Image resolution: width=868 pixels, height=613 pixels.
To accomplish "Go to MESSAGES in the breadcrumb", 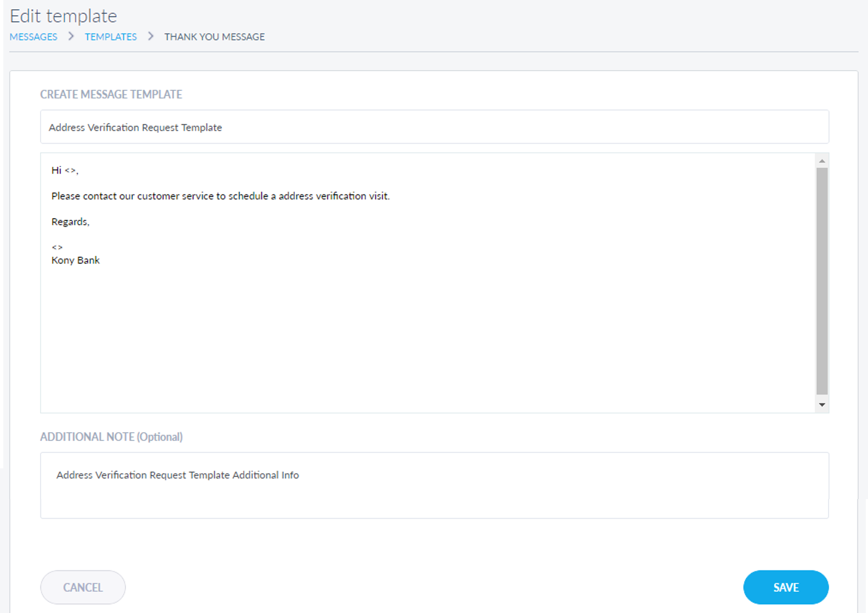I will click(33, 37).
